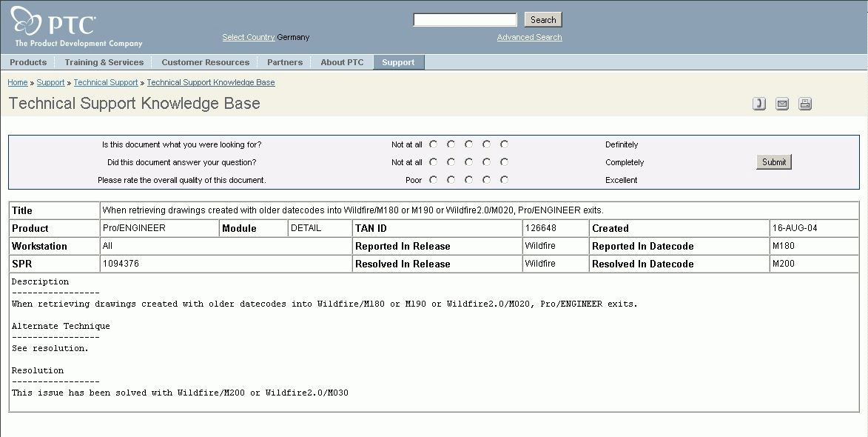The width and height of the screenshot is (868, 437).
Task: Select the second radio for overall quality
Action: click(x=451, y=179)
